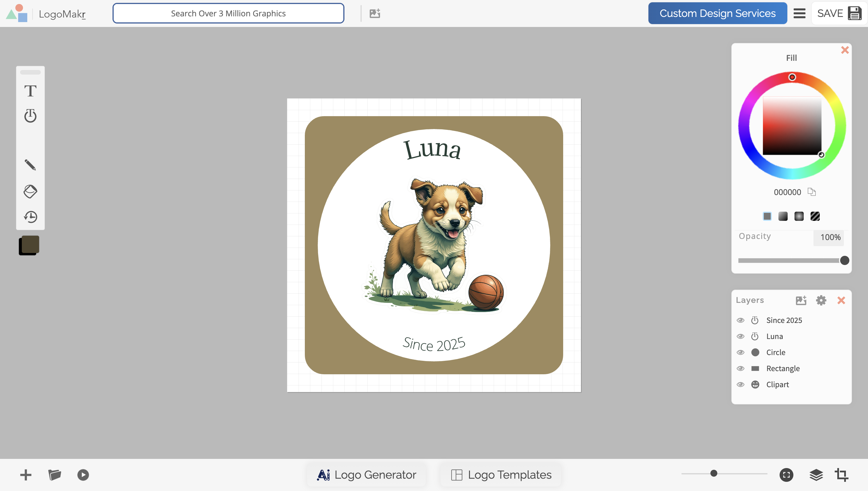Open the history tool

(30, 217)
